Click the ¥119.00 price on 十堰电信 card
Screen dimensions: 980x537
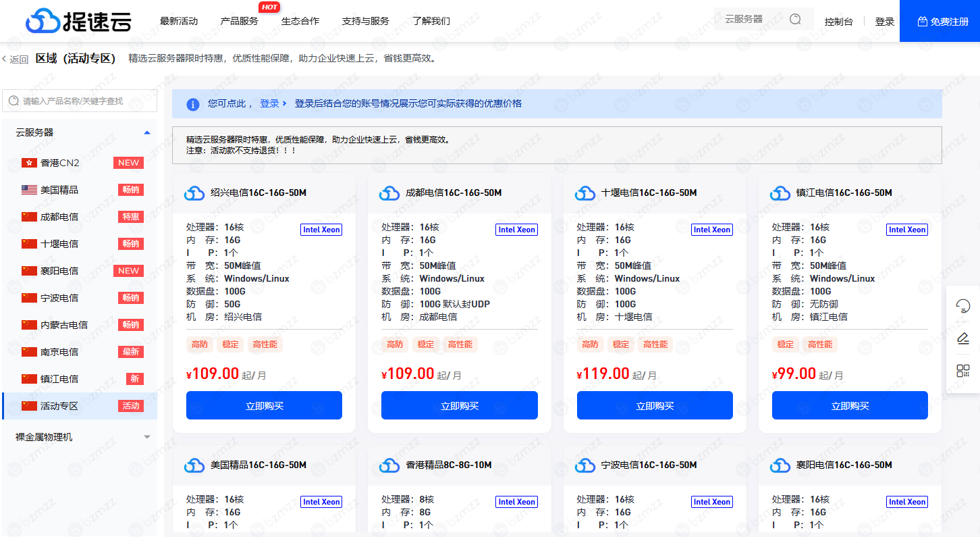(603, 374)
